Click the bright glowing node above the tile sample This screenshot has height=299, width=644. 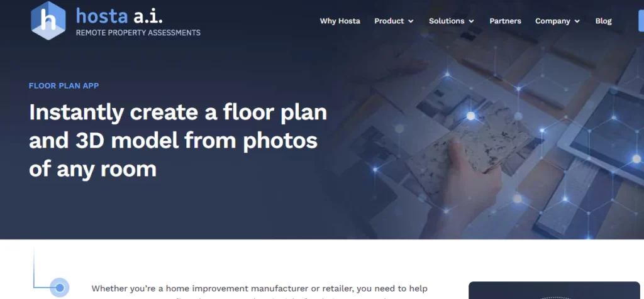pos(470,116)
